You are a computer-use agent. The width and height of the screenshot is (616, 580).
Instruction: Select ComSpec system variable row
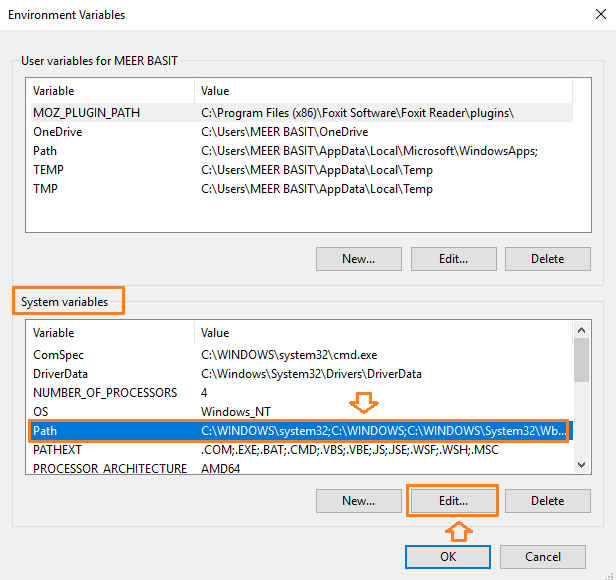(x=57, y=355)
